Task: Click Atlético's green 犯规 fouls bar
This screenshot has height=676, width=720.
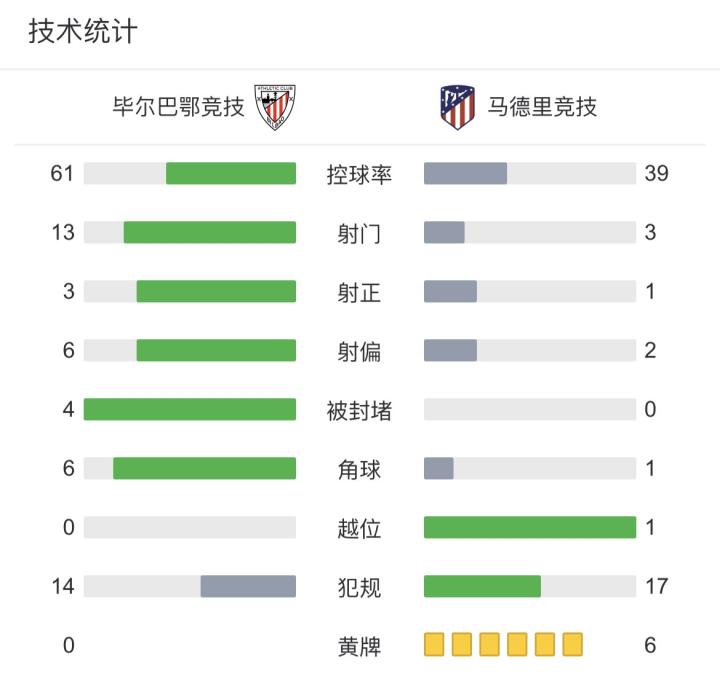Action: point(482,586)
